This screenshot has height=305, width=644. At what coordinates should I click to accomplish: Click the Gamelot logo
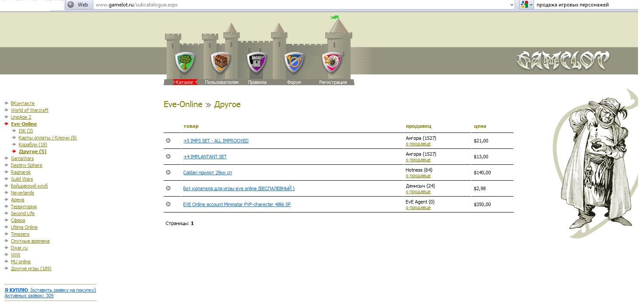563,60
